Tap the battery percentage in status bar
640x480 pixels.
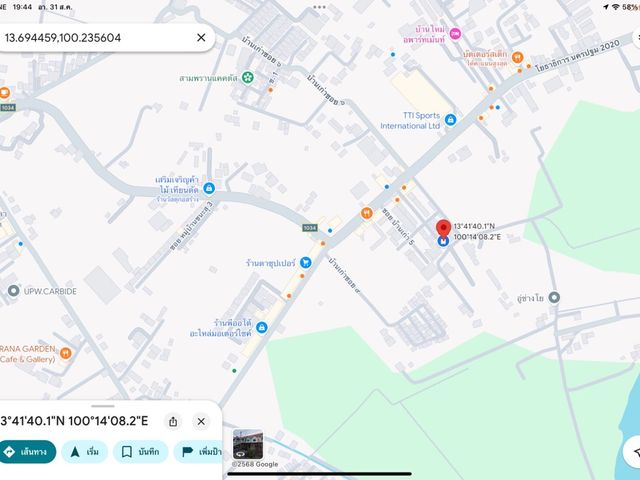point(631,7)
